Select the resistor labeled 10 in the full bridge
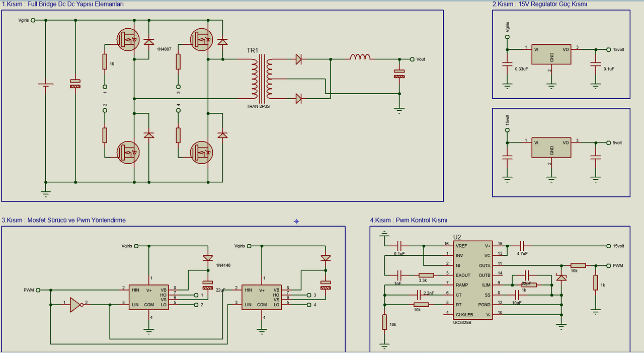644x353 pixels. [x=105, y=62]
